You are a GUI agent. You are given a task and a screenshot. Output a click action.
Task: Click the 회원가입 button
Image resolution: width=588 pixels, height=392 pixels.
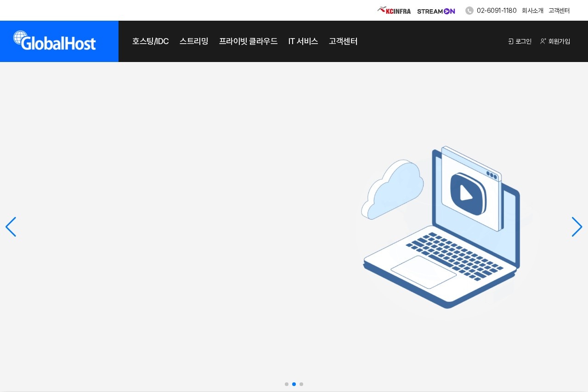pos(559,41)
